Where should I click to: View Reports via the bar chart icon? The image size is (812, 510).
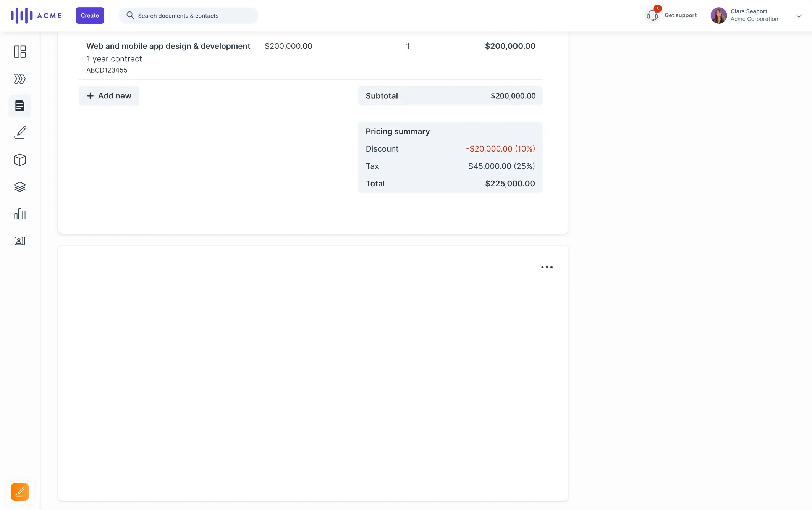pyautogui.click(x=19, y=214)
